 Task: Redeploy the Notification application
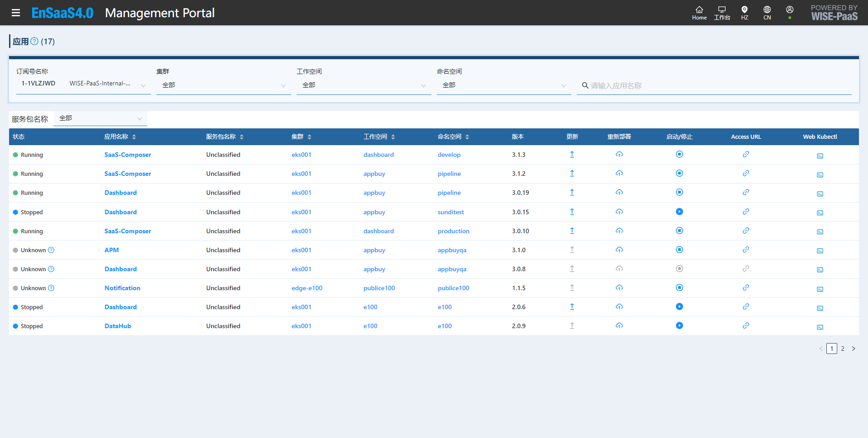(619, 288)
